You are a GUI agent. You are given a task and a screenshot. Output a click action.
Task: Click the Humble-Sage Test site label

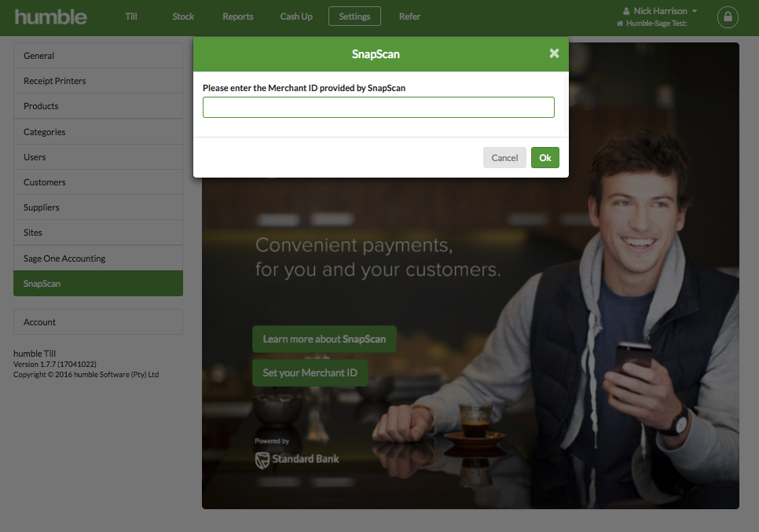tap(652, 24)
